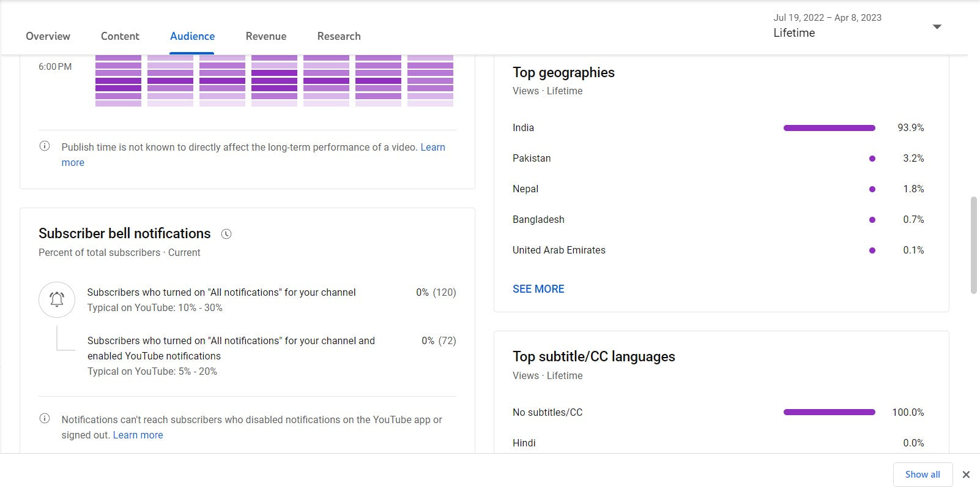
Task: Click India's purple views bar
Action: (829, 128)
